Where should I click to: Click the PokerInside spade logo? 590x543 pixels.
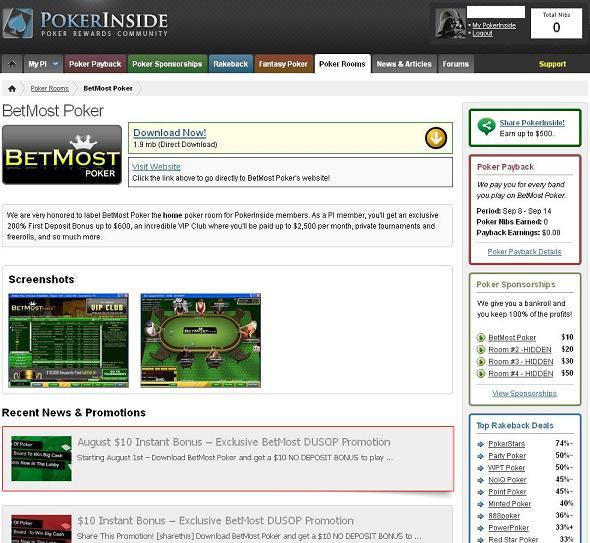point(18,23)
